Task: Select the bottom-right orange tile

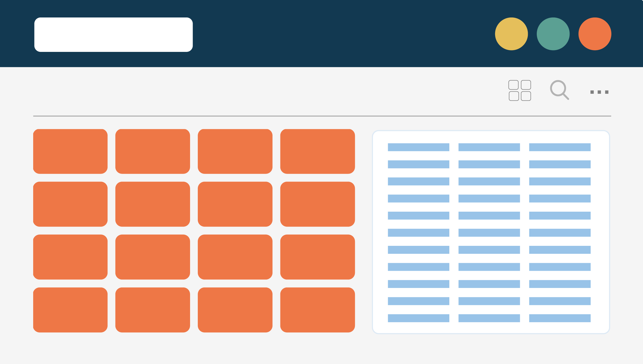Action: tap(317, 310)
